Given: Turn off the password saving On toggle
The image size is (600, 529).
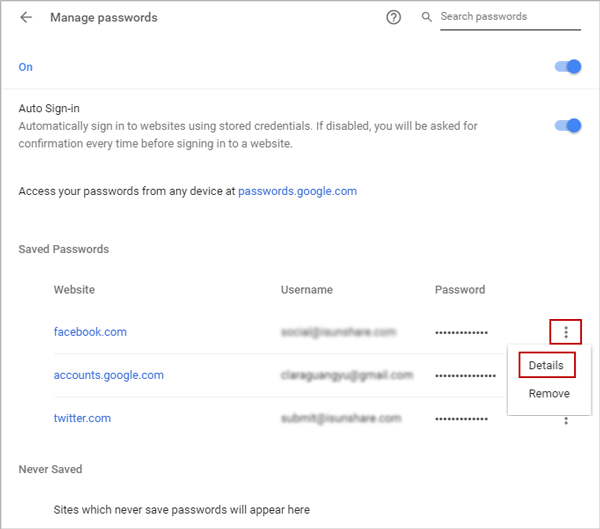Looking at the screenshot, I should (x=568, y=67).
